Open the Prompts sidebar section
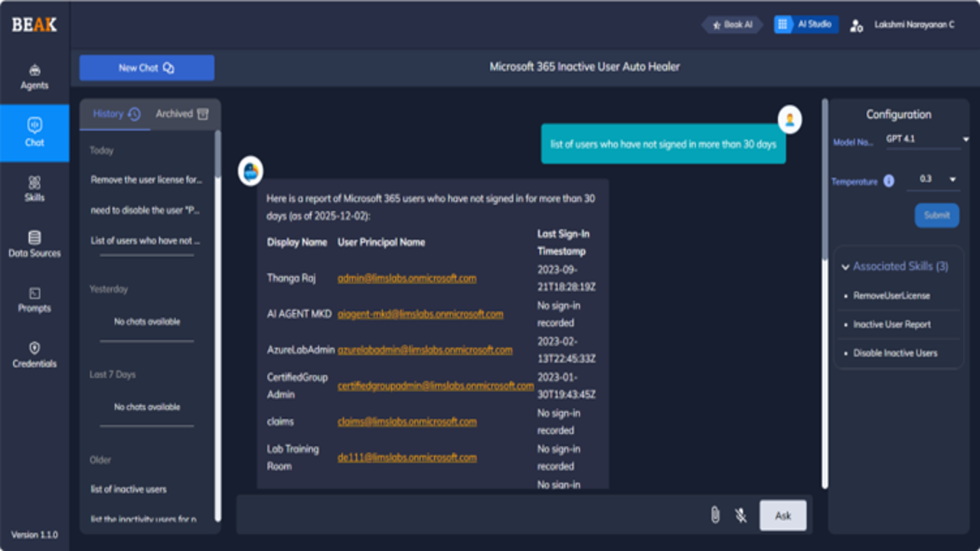 pyautogui.click(x=34, y=300)
